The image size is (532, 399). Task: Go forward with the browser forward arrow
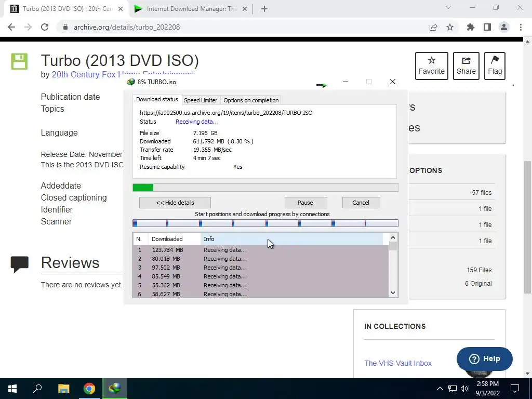pyautogui.click(x=28, y=27)
